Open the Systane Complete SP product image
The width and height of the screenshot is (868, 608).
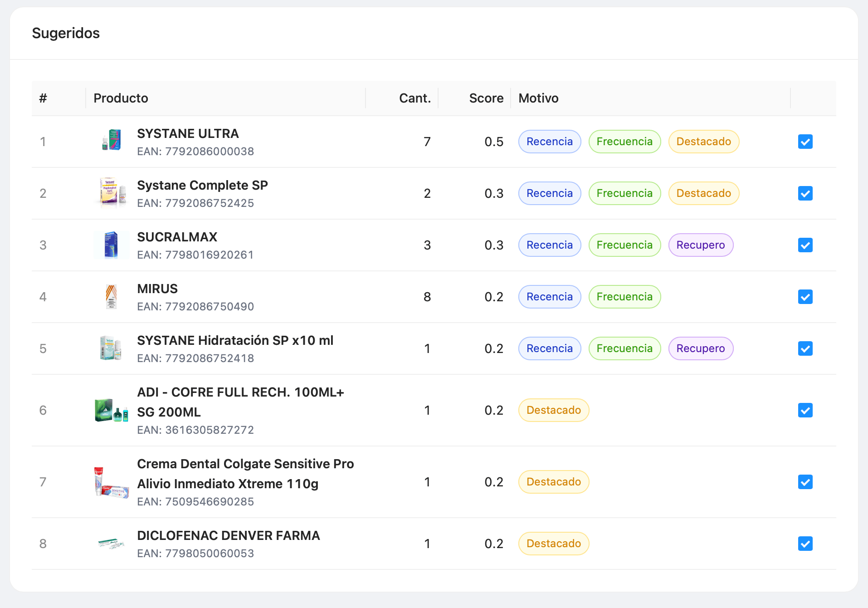112,193
